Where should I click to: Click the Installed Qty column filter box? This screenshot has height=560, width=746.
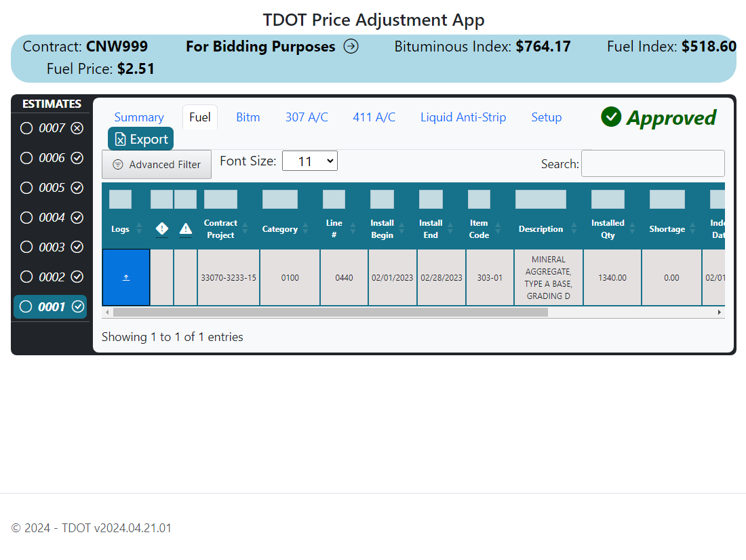[608, 199]
